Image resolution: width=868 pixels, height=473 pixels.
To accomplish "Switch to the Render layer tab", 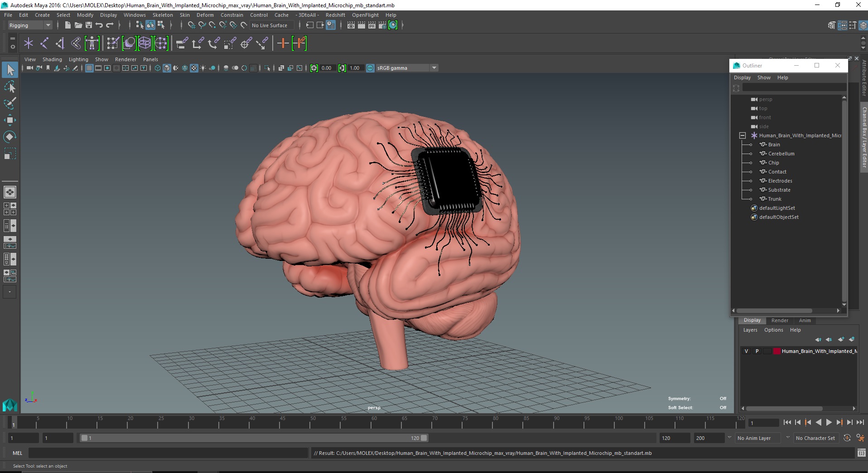I will pos(780,320).
